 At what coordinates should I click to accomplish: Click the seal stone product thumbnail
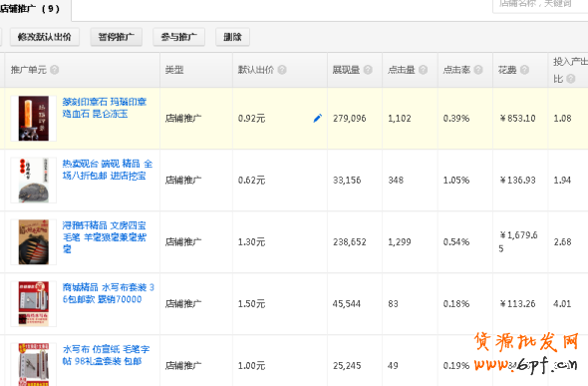click(34, 119)
